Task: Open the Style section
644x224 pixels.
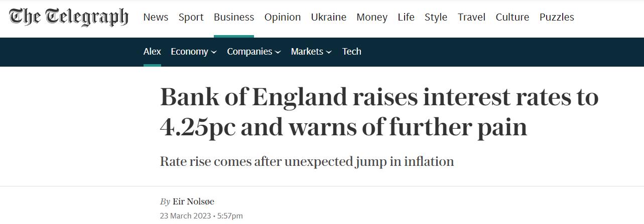Action: click(x=436, y=17)
